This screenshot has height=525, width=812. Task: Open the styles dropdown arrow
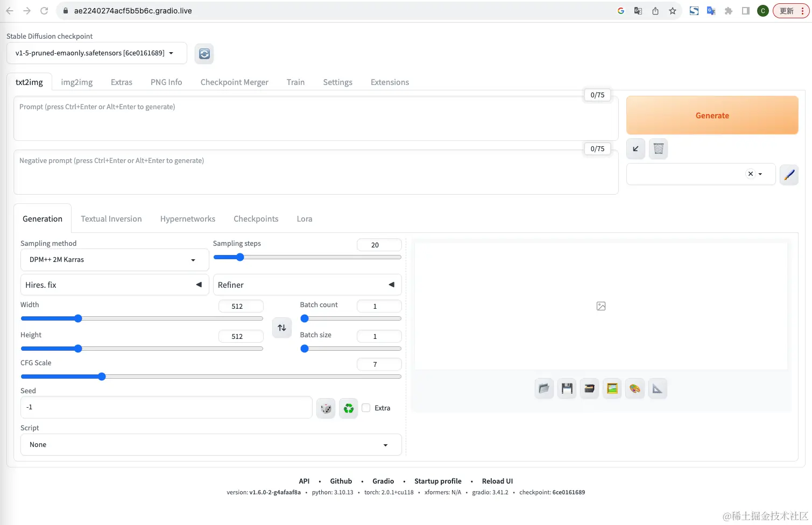760,174
